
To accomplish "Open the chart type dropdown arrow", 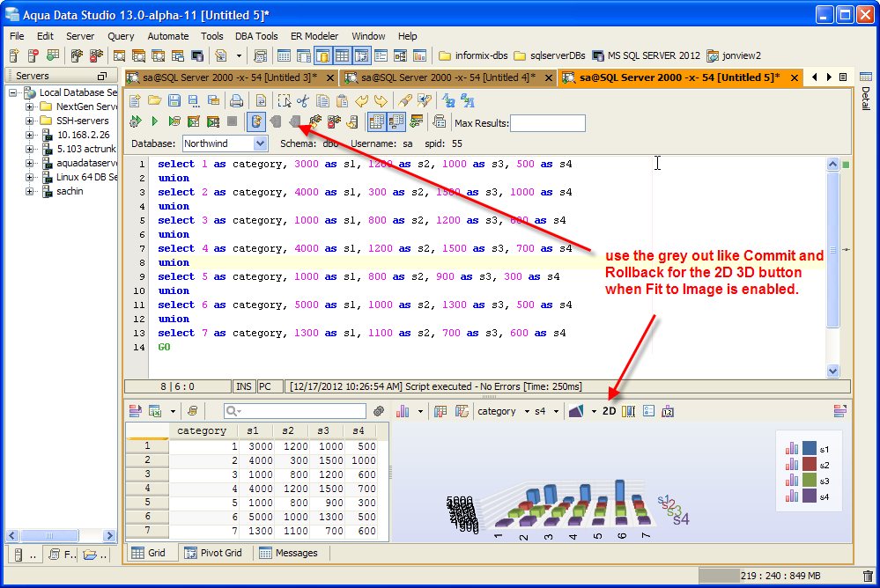I will click(420, 411).
